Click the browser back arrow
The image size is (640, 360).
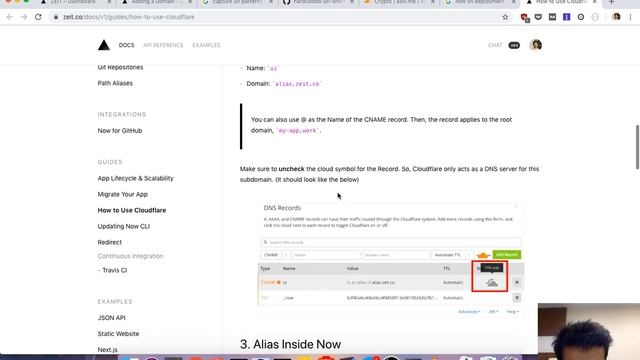click(9, 17)
